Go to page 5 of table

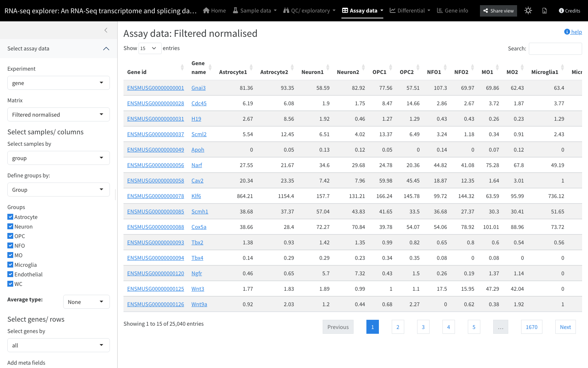coord(474,327)
